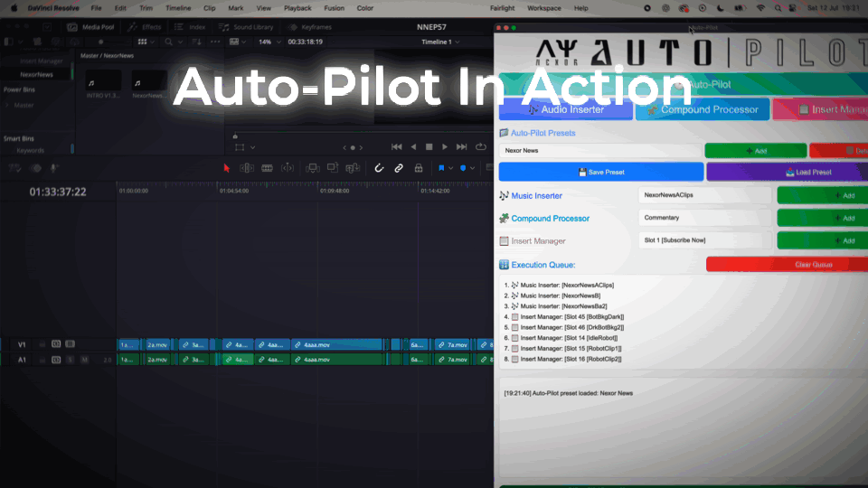Viewport: 868px width, 488px height.
Task: Click the media pool search magnifier icon
Action: (168, 42)
